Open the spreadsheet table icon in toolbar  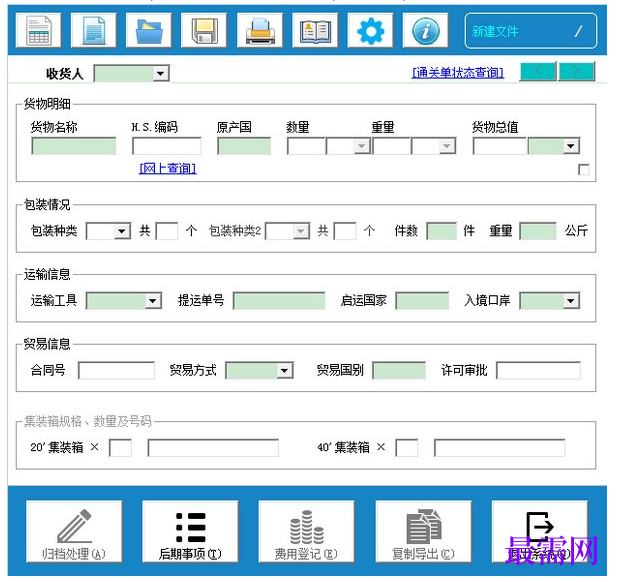(38, 31)
